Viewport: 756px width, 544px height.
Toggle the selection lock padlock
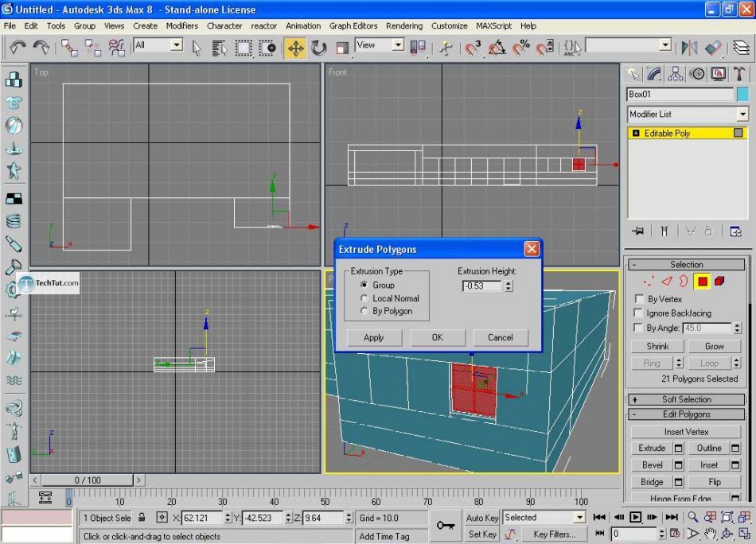pyautogui.click(x=142, y=518)
